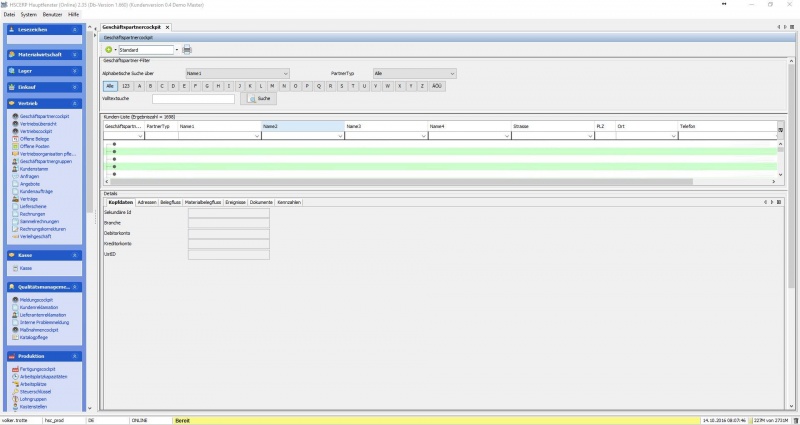Click the green add-new icon in toolbar
The image size is (800, 425).
(x=108, y=49)
